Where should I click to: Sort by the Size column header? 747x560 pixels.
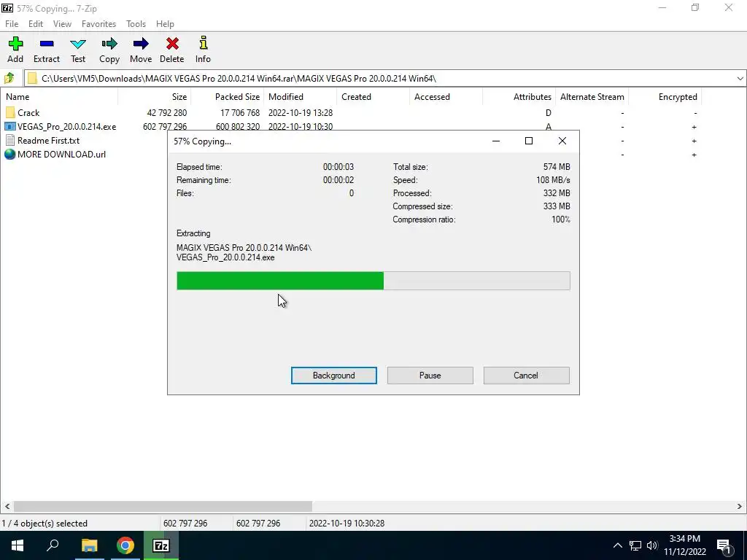(x=155, y=97)
